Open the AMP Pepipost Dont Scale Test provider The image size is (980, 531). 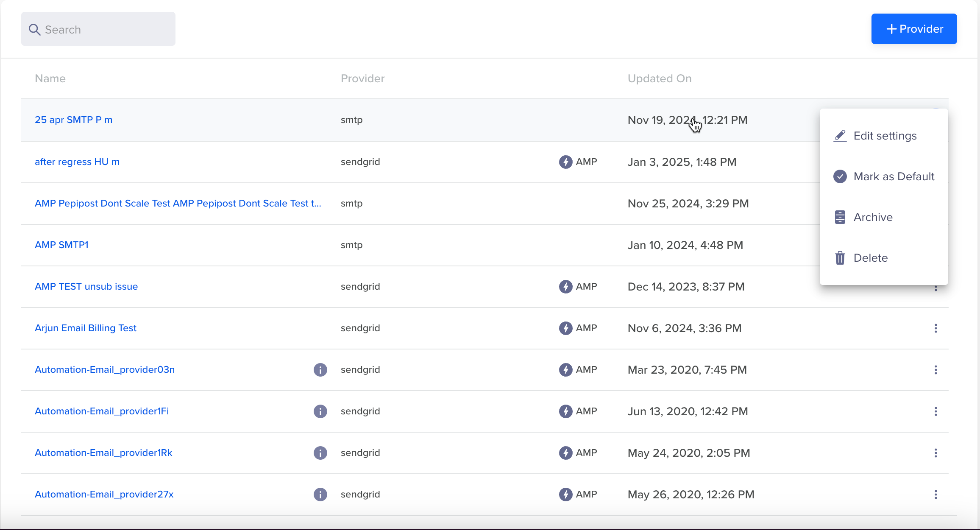point(178,203)
